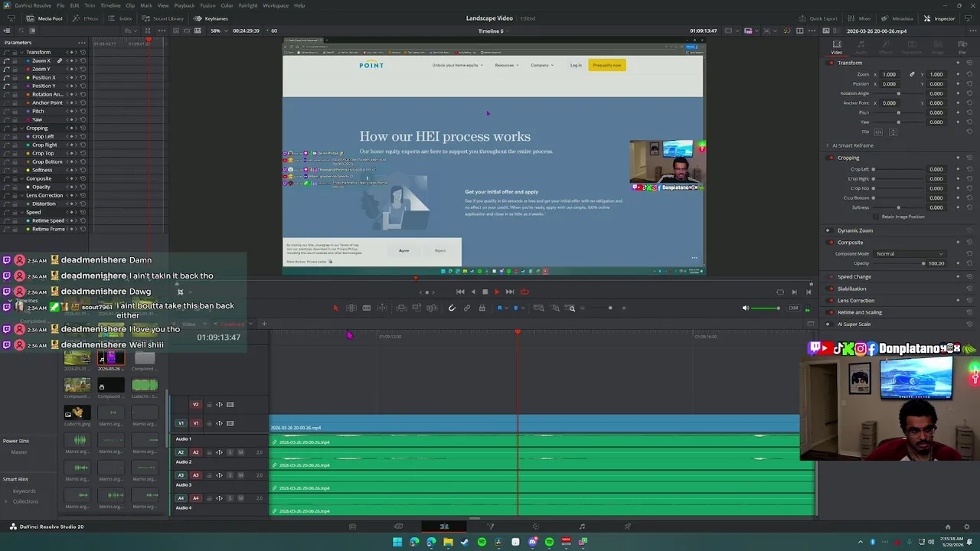Toggle the Lens Correction enable switch
The width and height of the screenshot is (980, 551).
pyautogui.click(x=831, y=301)
